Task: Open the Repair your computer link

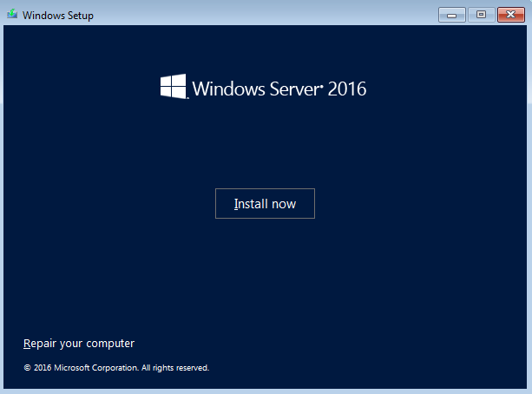Action: coord(79,344)
